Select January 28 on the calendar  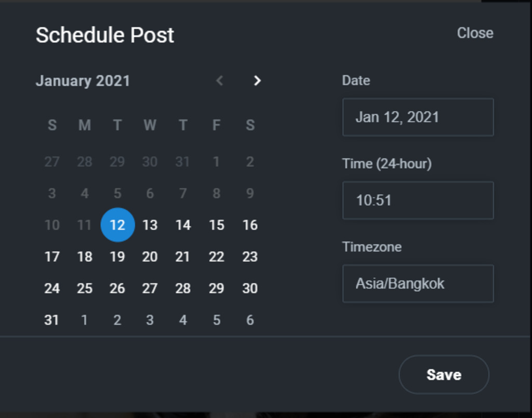(x=183, y=288)
